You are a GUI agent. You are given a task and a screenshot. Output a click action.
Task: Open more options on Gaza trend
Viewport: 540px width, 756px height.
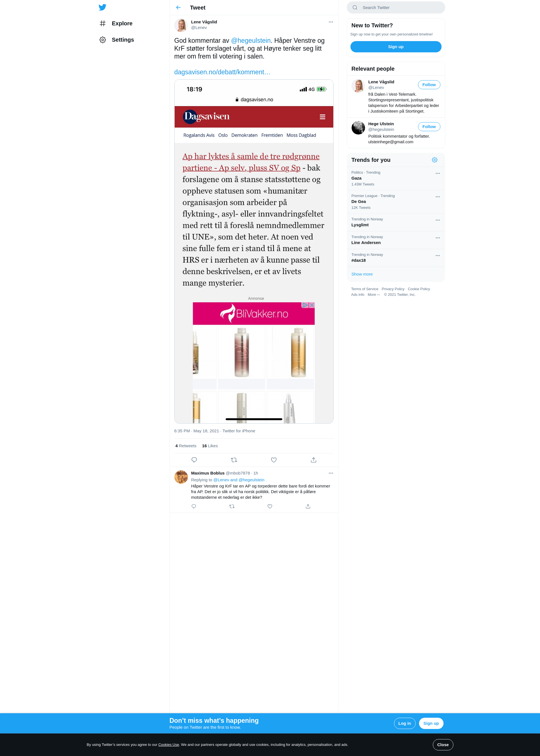[x=438, y=173]
